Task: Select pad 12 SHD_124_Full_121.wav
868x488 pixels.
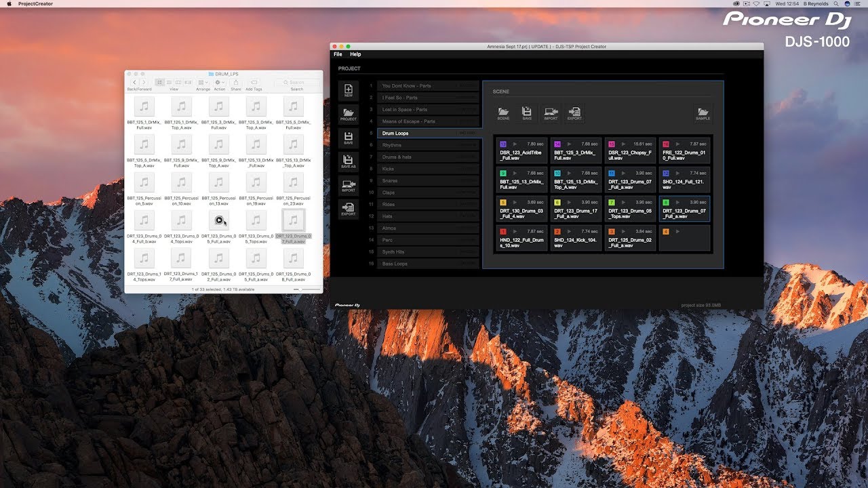Action: (x=684, y=180)
